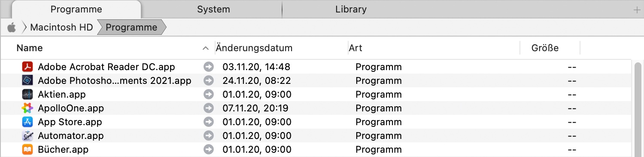Click the App Store app icon
The image size is (644, 157).
pyautogui.click(x=27, y=122)
